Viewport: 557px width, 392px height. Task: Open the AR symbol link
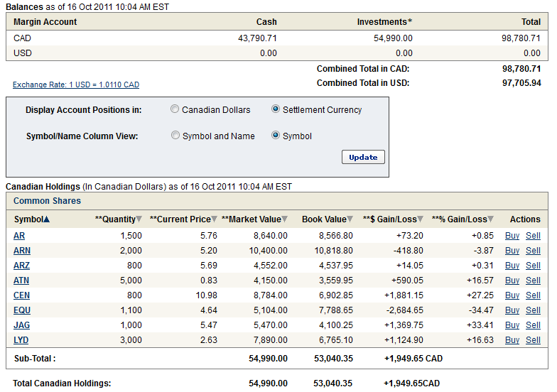tap(19, 236)
